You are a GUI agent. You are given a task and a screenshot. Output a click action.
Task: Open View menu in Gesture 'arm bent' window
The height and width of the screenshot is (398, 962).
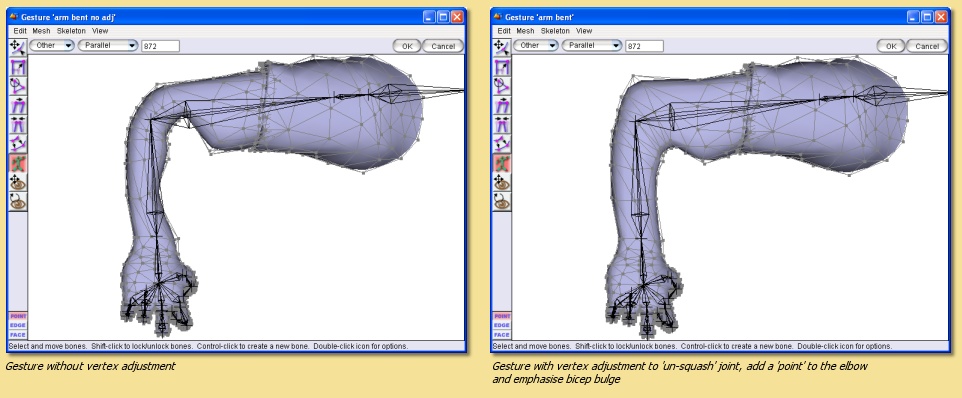584,31
